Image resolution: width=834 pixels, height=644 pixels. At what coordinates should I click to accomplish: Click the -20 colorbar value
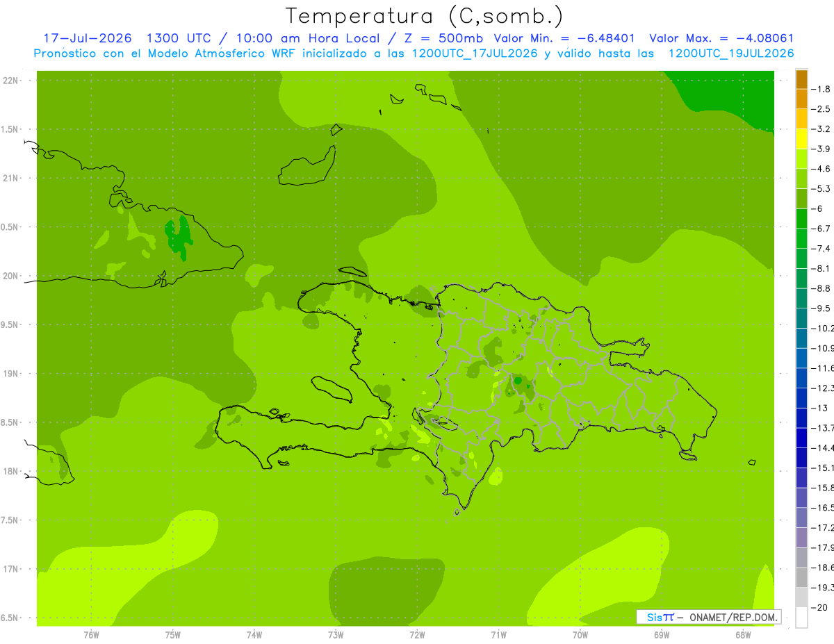coord(820,608)
